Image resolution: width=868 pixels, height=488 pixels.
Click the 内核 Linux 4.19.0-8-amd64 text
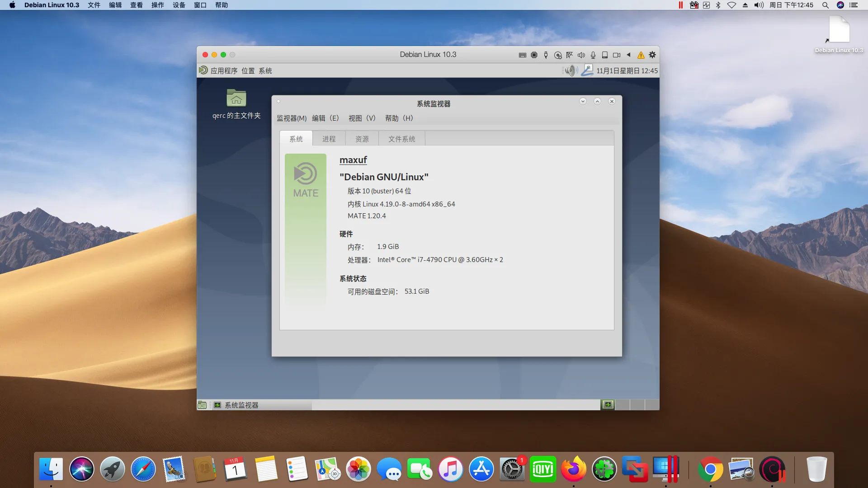point(401,204)
